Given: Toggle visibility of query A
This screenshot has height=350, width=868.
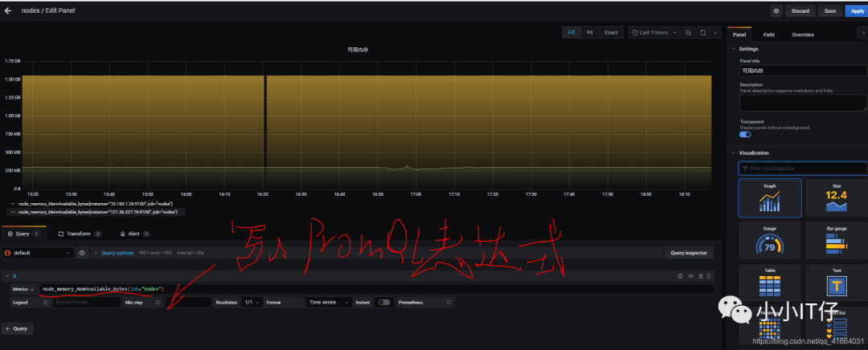Looking at the screenshot, I should (690, 275).
